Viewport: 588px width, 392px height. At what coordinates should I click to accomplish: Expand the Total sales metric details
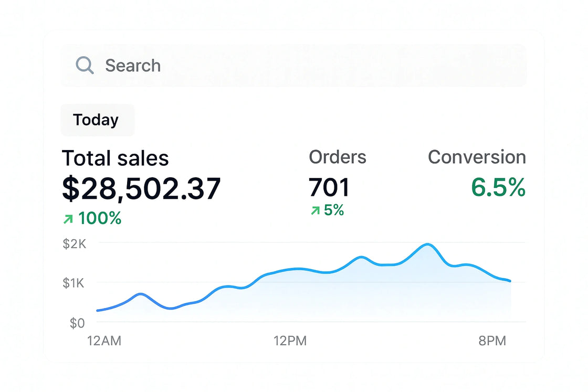coord(115,158)
